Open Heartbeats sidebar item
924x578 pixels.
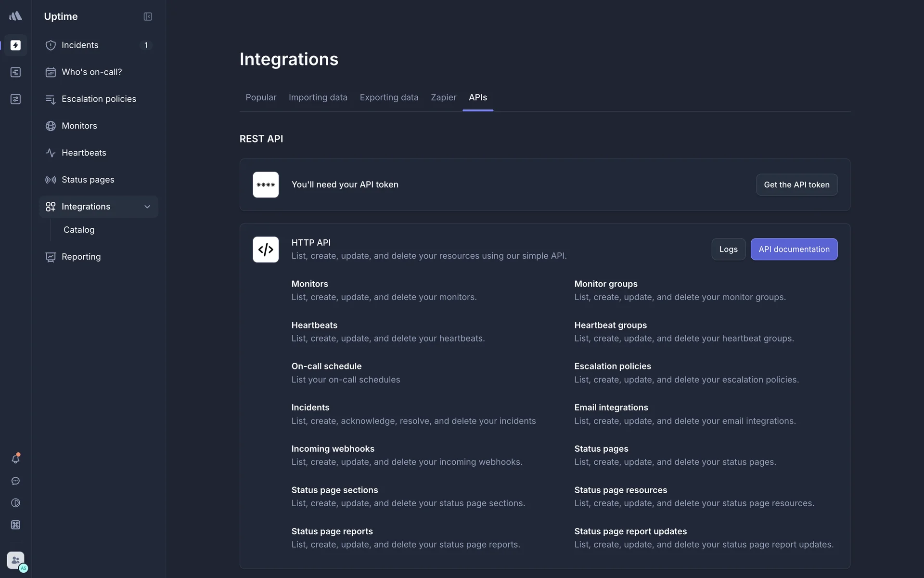84,153
